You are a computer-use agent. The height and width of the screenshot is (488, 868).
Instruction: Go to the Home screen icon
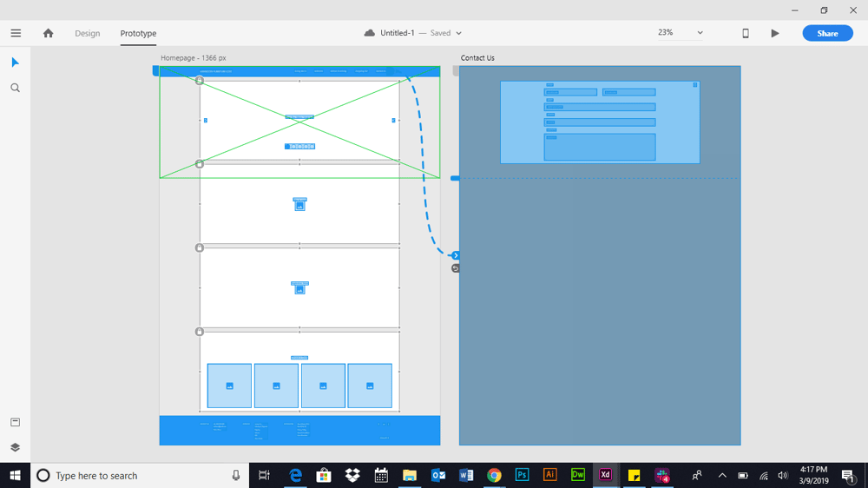click(48, 33)
